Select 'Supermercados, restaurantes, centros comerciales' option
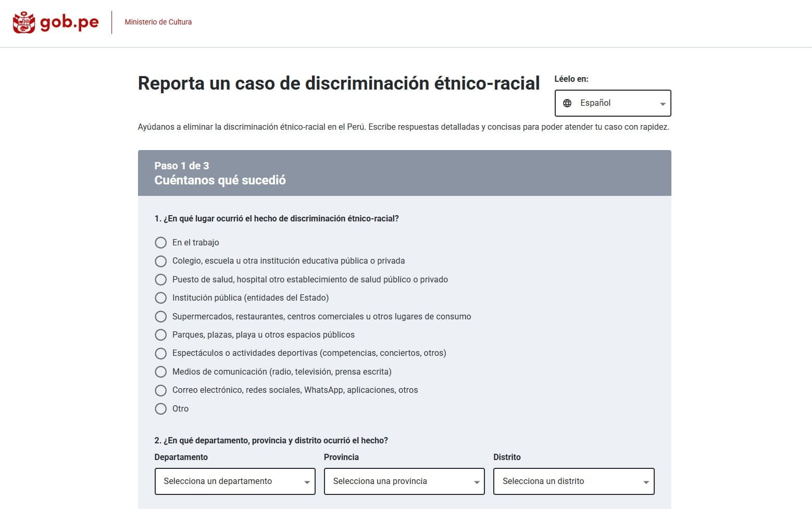This screenshot has width=812, height=509. pyautogui.click(x=161, y=317)
